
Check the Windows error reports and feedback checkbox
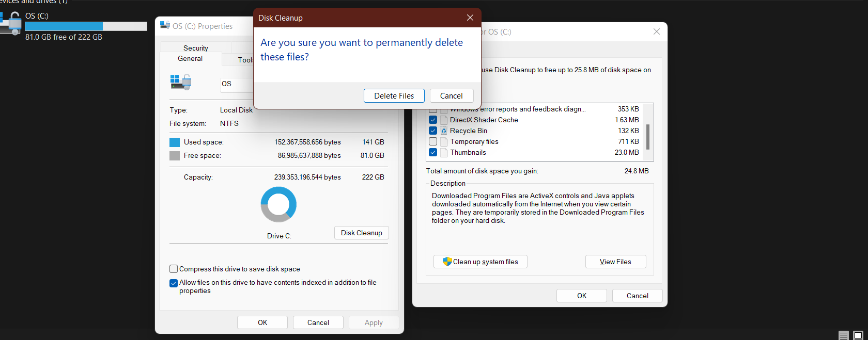point(433,109)
